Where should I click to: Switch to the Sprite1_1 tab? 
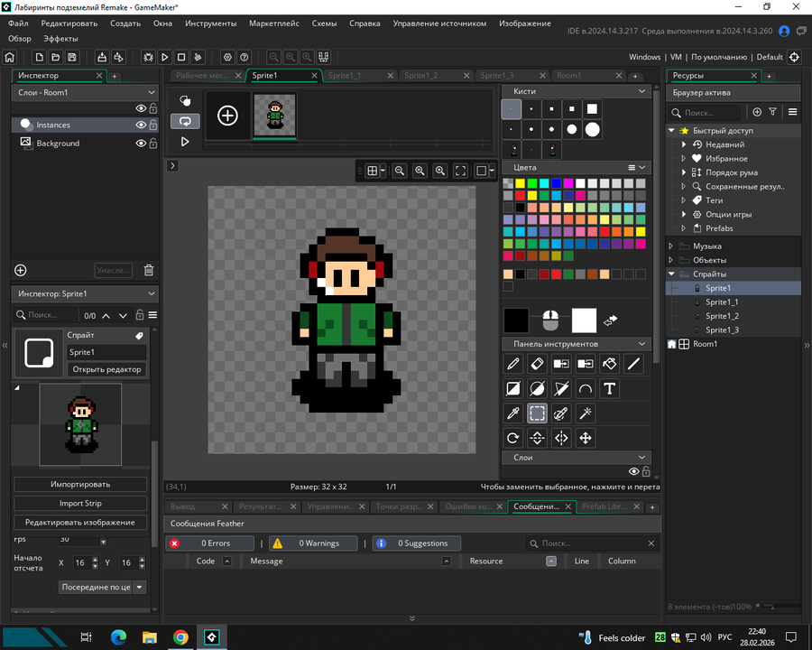click(344, 76)
